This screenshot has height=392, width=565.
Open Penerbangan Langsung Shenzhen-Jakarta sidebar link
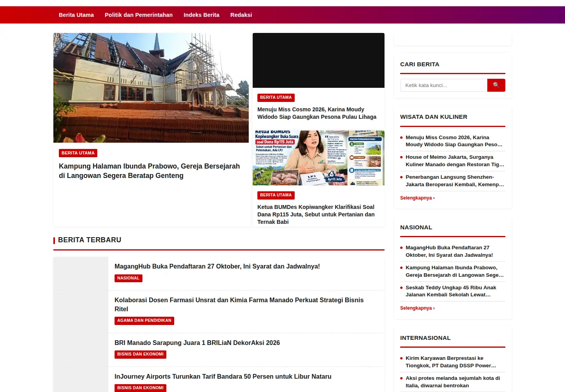pyautogui.click(x=455, y=181)
